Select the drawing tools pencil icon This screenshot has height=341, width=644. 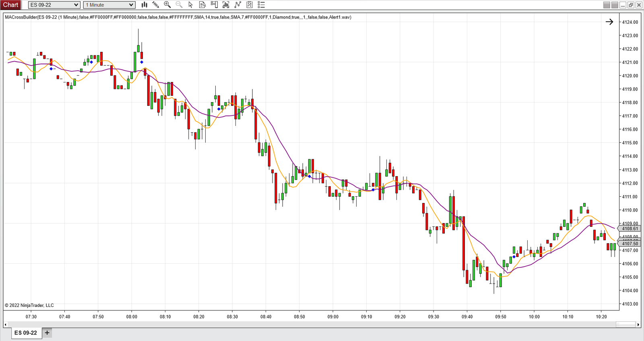(x=156, y=5)
